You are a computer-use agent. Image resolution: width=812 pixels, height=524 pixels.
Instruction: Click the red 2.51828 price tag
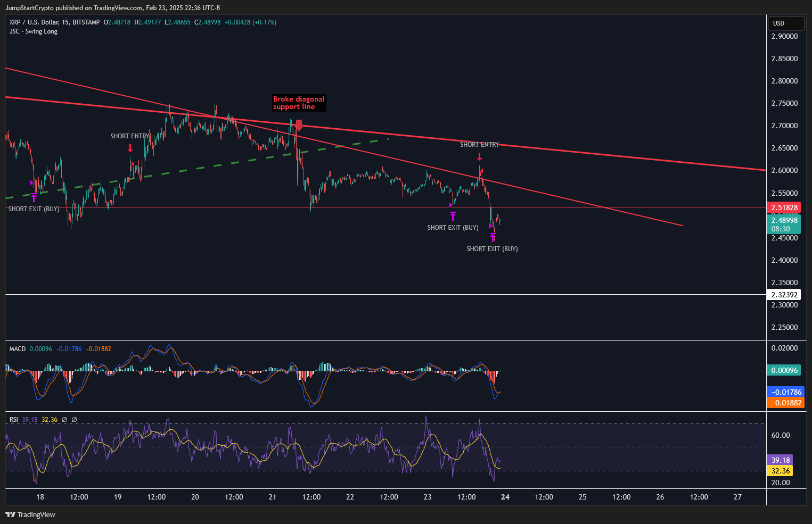(783, 207)
